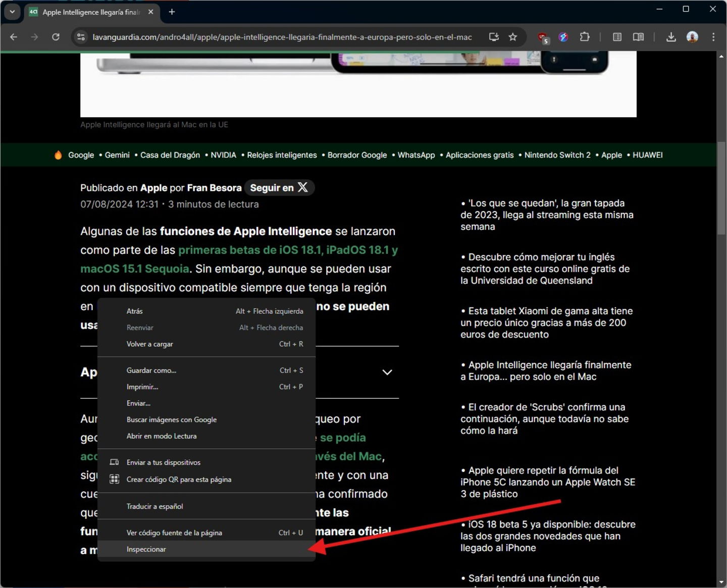Open sidebar story 'Los que se quedan'
Screen dimensions: 727x588
[547, 215]
